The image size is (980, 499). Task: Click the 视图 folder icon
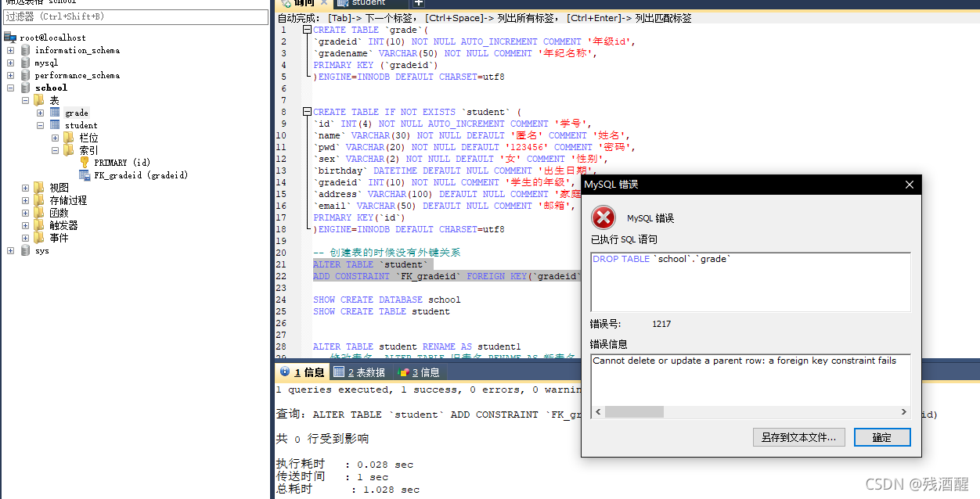(x=40, y=188)
